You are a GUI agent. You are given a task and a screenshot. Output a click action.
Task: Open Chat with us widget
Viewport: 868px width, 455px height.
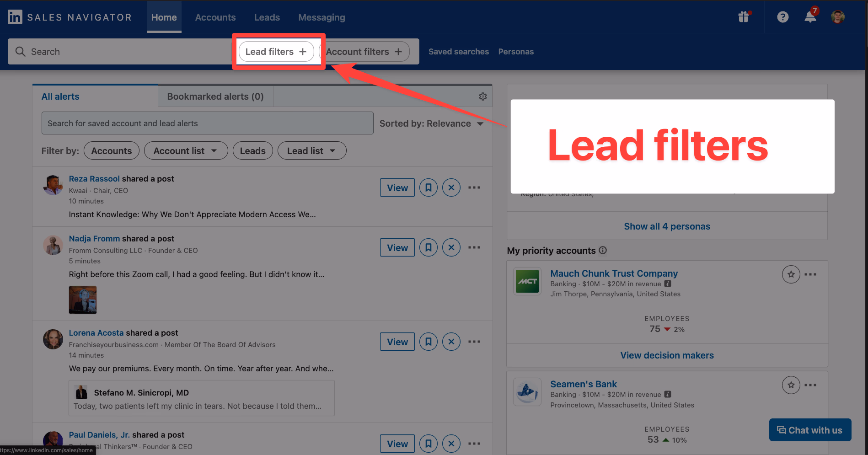click(810, 430)
